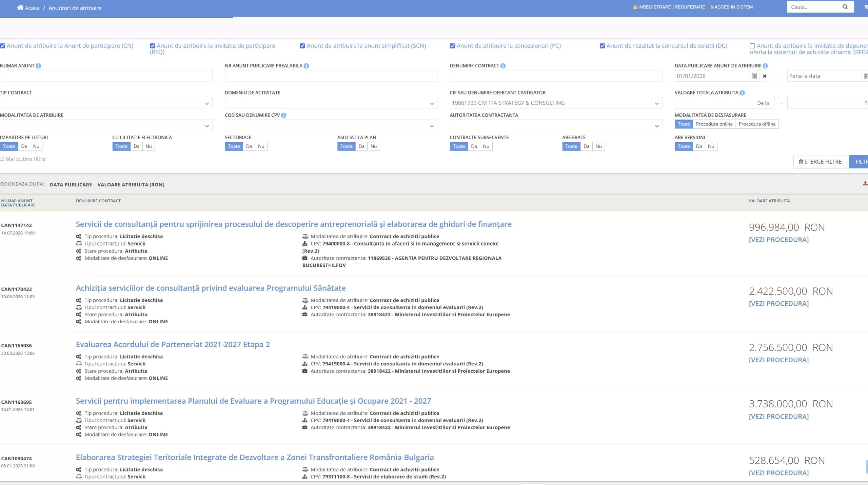Select Procedura online under Modalitatea de desfasurare

tap(714, 124)
